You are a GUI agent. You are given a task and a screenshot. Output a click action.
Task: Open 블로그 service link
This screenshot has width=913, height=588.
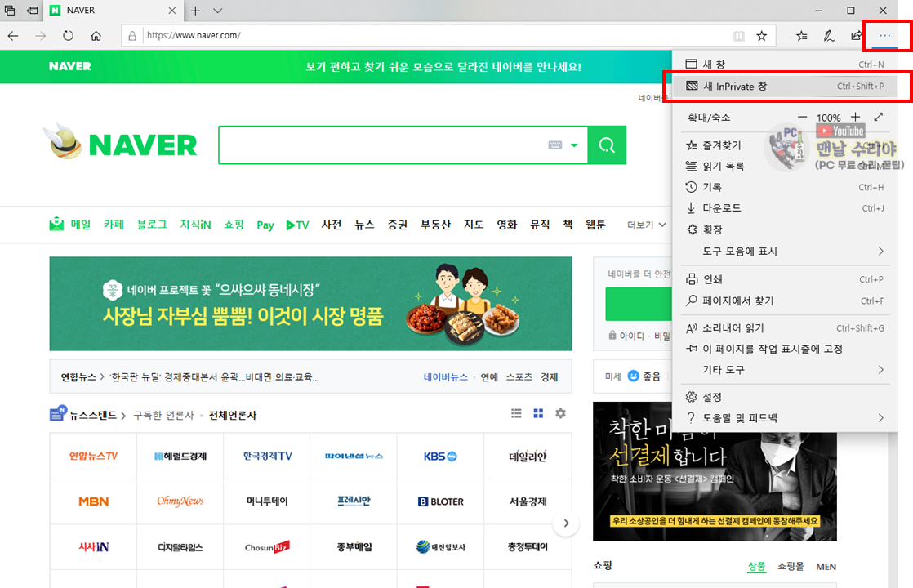click(152, 224)
